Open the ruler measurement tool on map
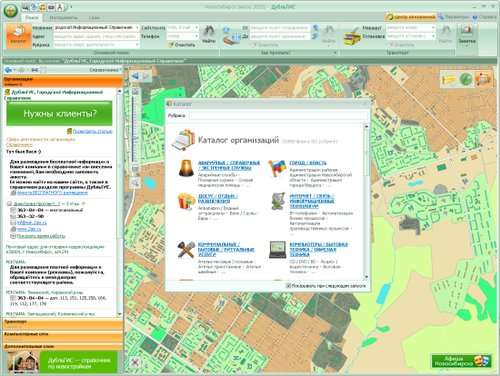 [x=448, y=80]
